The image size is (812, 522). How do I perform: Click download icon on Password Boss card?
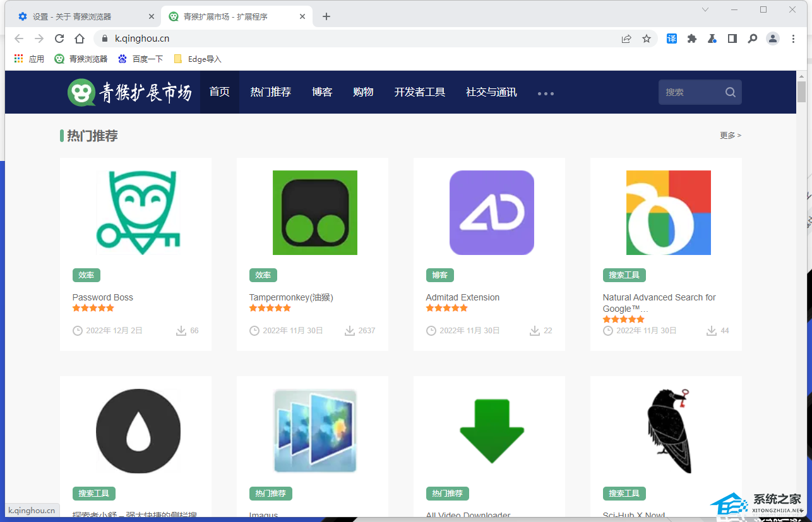(x=181, y=331)
